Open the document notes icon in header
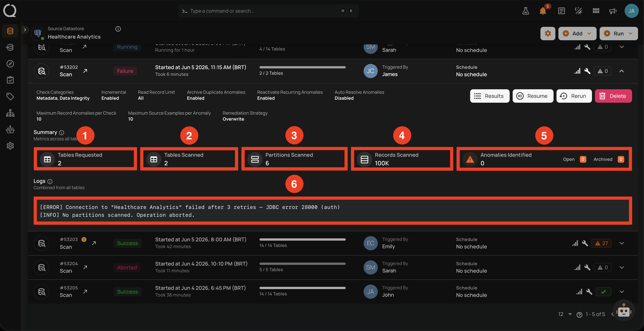The height and width of the screenshot is (331, 644). (x=561, y=11)
